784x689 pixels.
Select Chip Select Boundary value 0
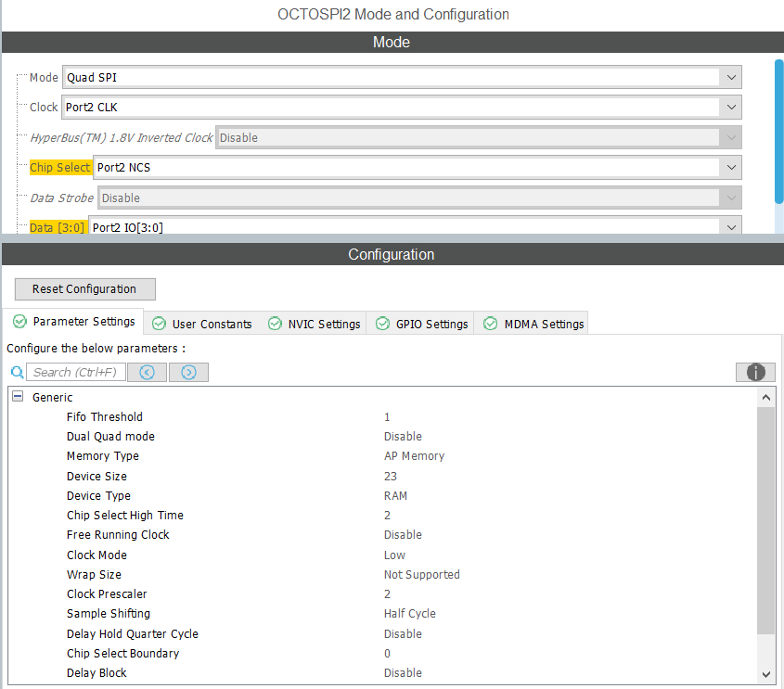(x=387, y=654)
